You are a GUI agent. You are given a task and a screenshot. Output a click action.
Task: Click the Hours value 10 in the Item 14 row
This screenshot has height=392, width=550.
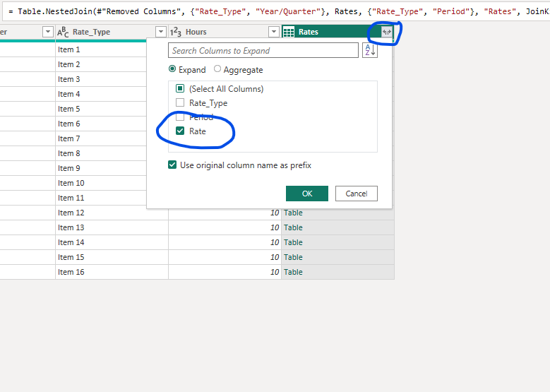[x=275, y=242]
